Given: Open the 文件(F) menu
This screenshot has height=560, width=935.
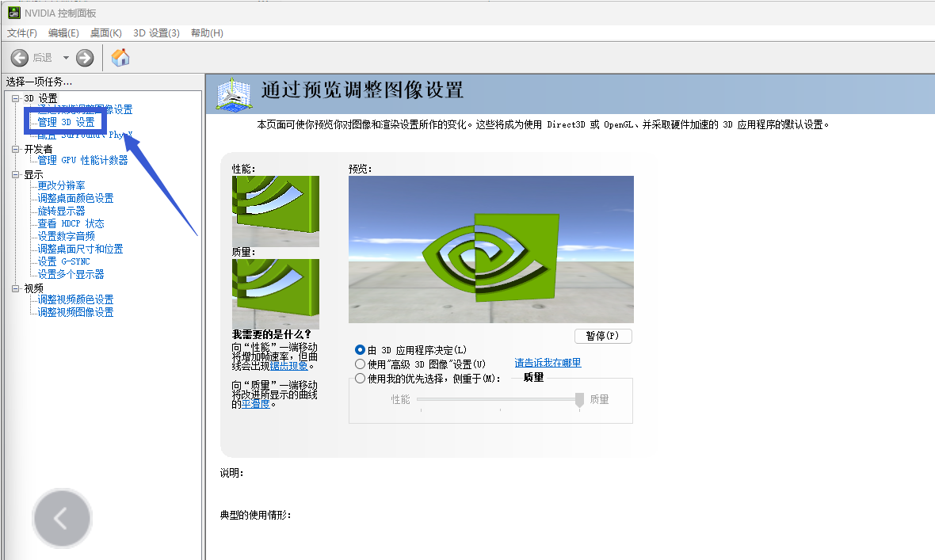Looking at the screenshot, I should pos(22,32).
